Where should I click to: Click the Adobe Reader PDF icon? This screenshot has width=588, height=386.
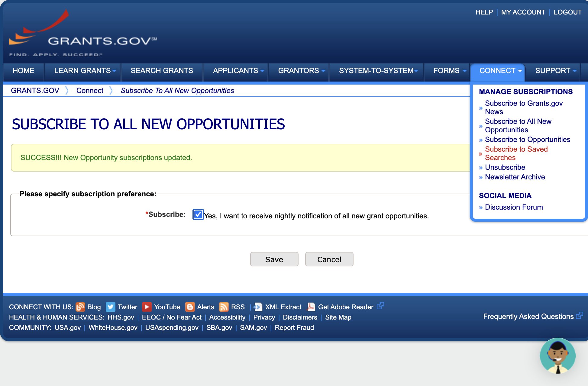[311, 307]
